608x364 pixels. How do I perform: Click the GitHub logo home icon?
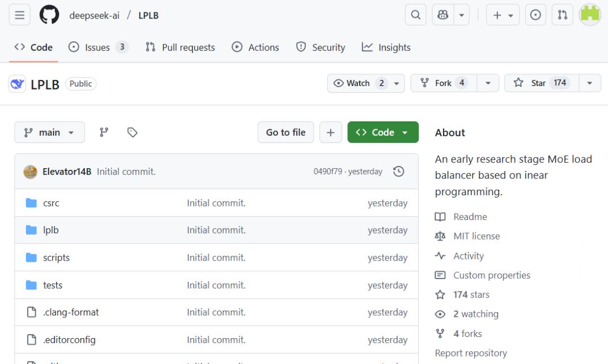[x=49, y=15]
